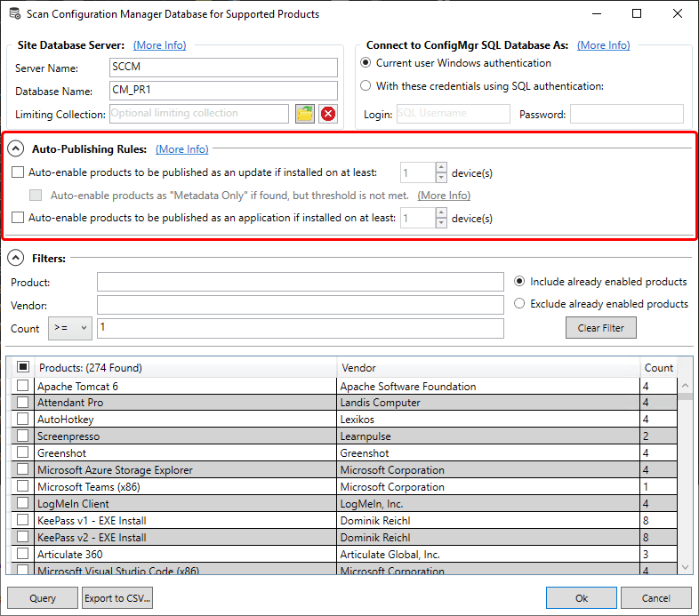The image size is (699, 616).
Task: Increase application device threshold with up arrow
Action: (441, 213)
